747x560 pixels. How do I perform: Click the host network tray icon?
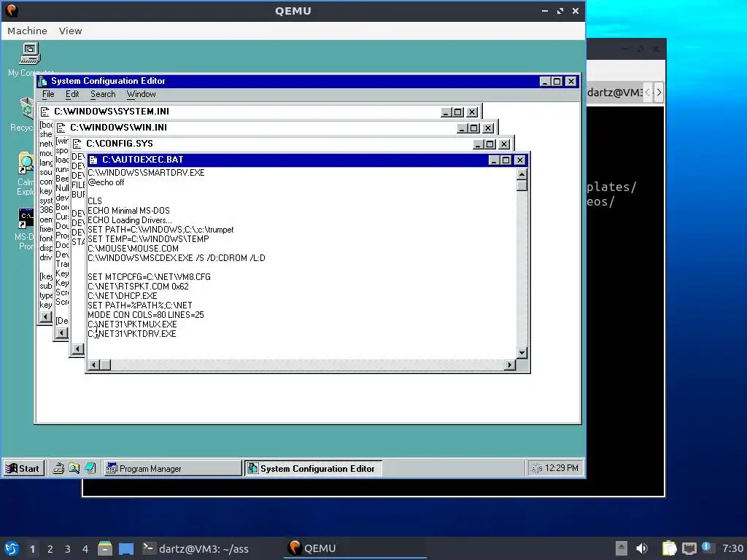689,548
